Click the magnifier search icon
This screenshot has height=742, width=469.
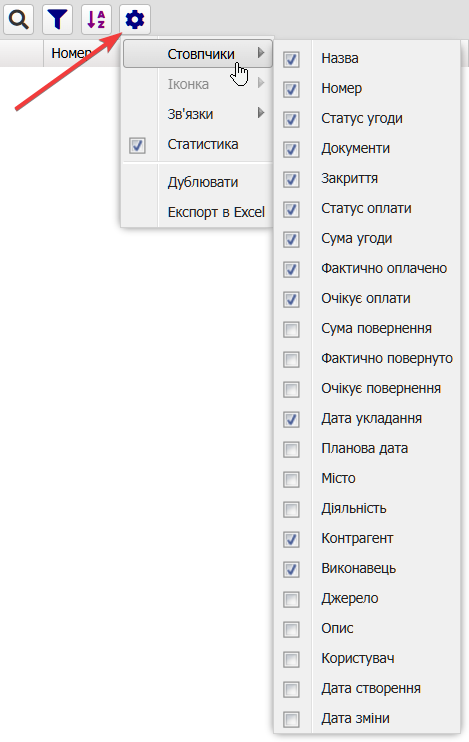(x=18, y=20)
